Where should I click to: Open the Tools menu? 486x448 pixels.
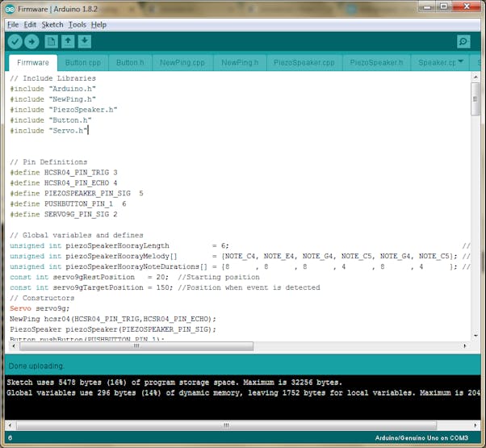click(78, 24)
